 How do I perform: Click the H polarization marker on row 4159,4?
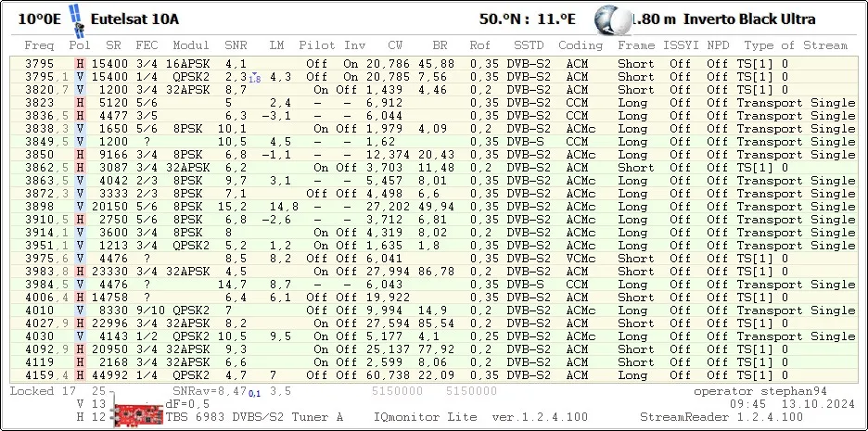tap(80, 375)
